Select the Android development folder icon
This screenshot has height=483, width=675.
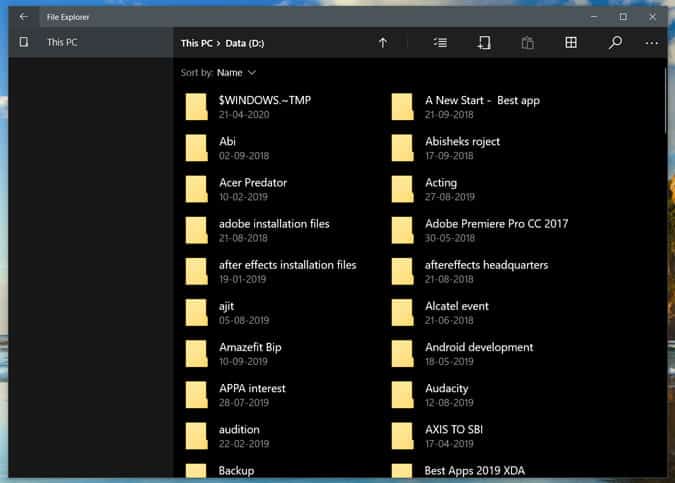tap(403, 353)
